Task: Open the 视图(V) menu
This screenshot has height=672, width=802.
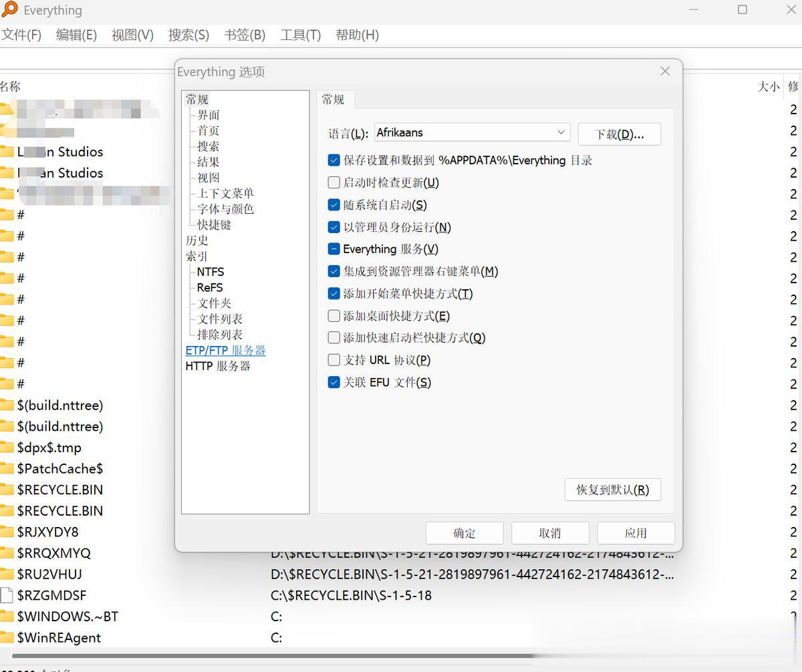Action: pos(132,35)
